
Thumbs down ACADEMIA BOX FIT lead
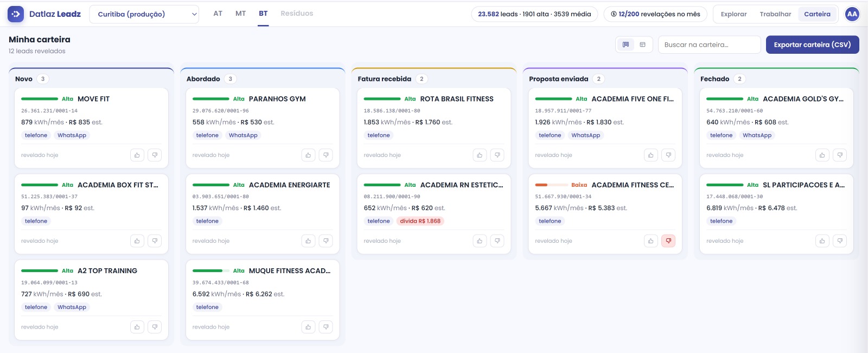(x=155, y=241)
